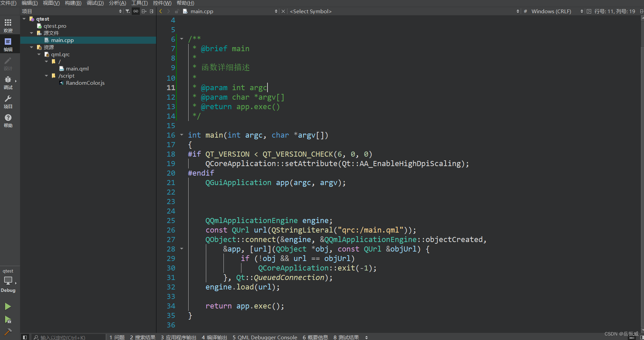Click the locator input field (Ctrl+K)
Viewport: 644px width, 340px height.
pyautogui.click(x=69, y=337)
